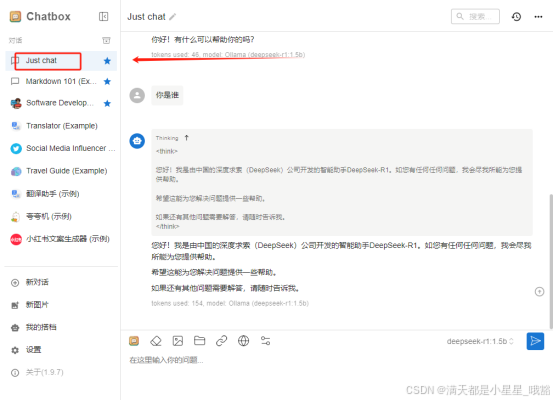Image resolution: width=554 pixels, height=401 pixels.
Task: Unstar the Software Developer conversation
Action: 107,103
